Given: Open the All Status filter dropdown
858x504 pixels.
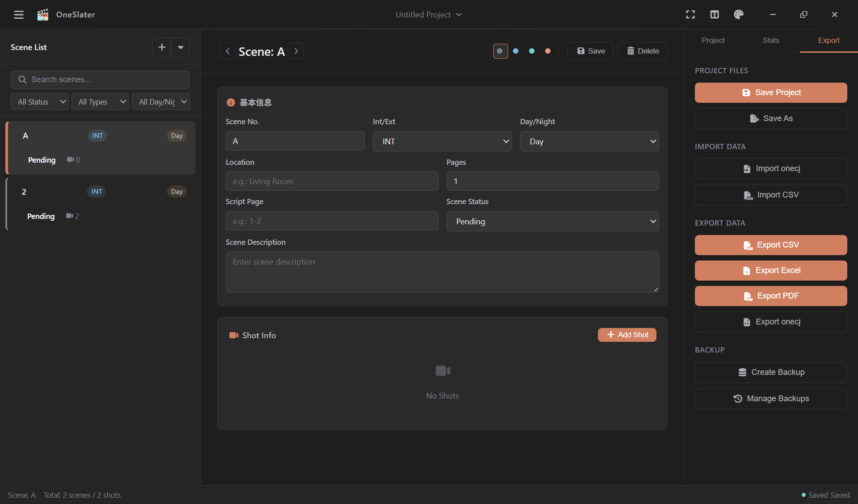Looking at the screenshot, I should click(x=40, y=102).
